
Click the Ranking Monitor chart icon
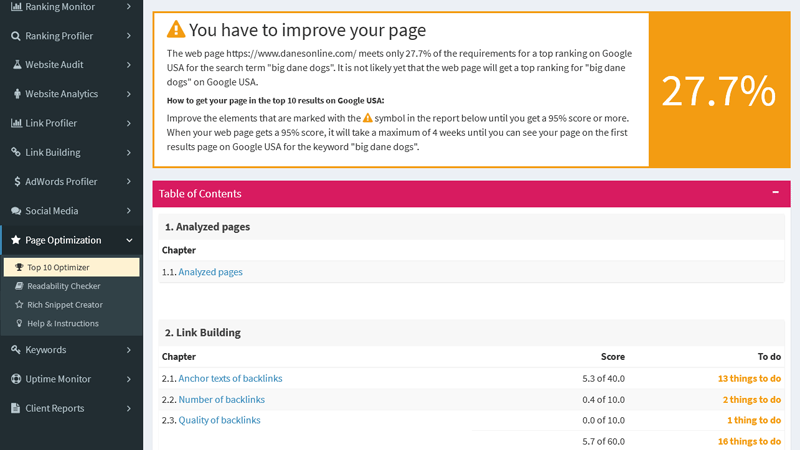pos(16,7)
